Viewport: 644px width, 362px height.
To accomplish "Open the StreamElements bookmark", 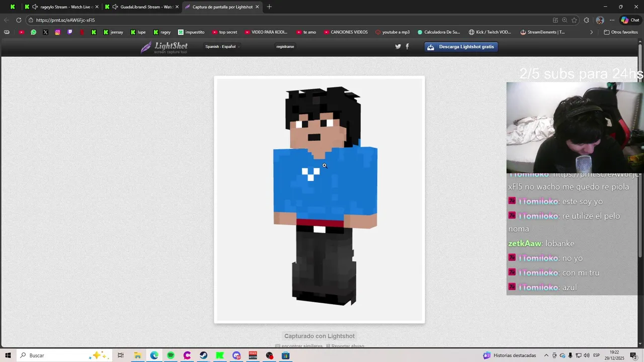I will pyautogui.click(x=542, y=32).
